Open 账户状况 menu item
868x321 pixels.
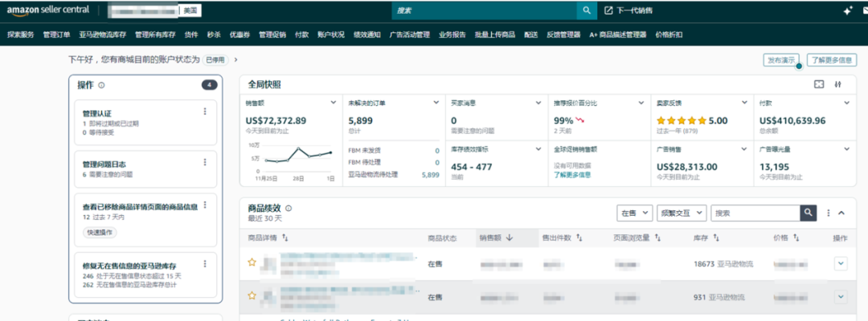tap(331, 35)
